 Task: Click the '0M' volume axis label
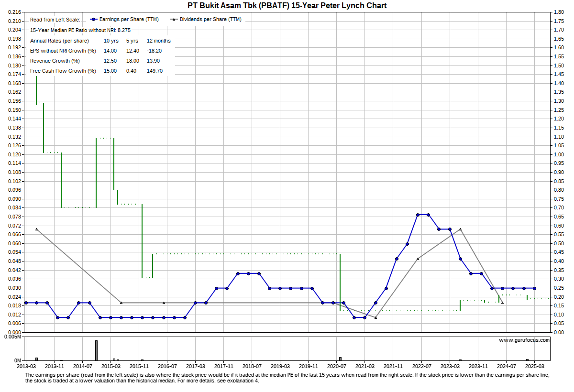[18, 360]
